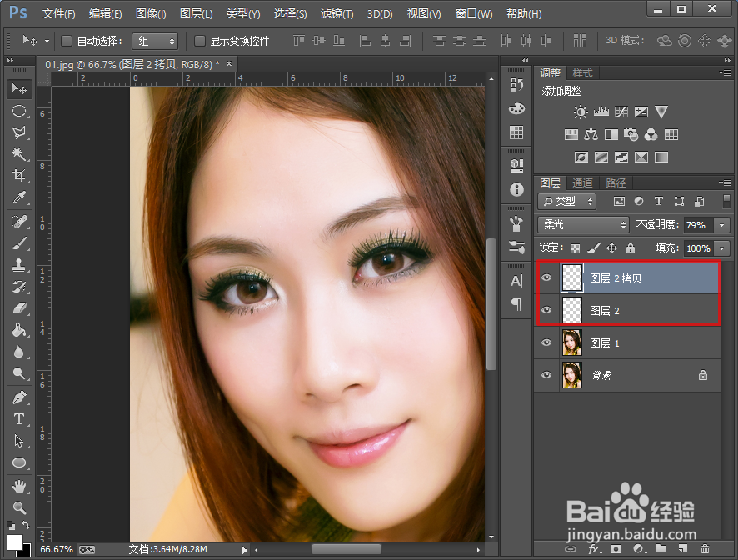
Task: Open the History panel icon
Action: tap(516, 85)
